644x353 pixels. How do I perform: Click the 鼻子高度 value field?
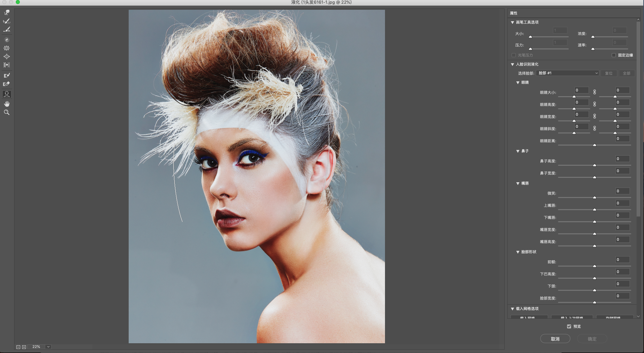622,159
